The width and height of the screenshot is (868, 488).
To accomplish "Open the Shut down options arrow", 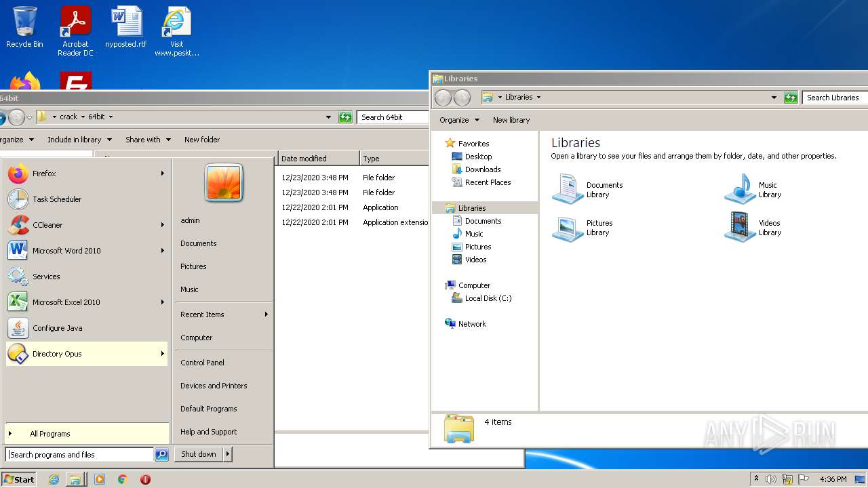I will pyautogui.click(x=228, y=454).
